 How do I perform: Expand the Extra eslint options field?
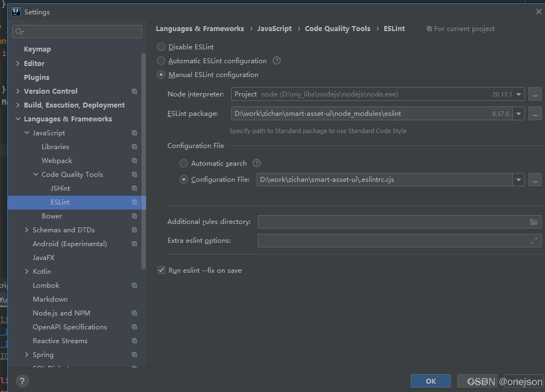pyautogui.click(x=534, y=241)
